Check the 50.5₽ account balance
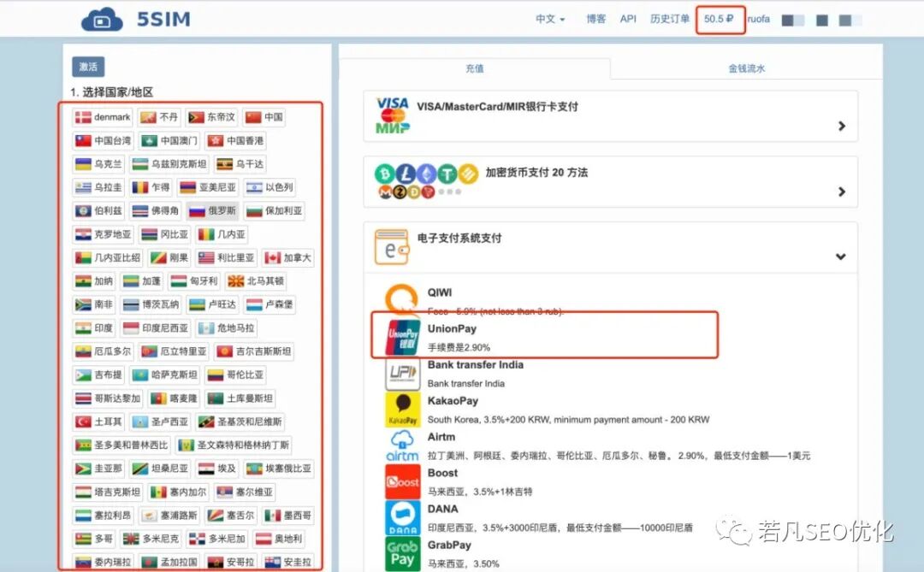The image size is (924, 572). [719, 18]
